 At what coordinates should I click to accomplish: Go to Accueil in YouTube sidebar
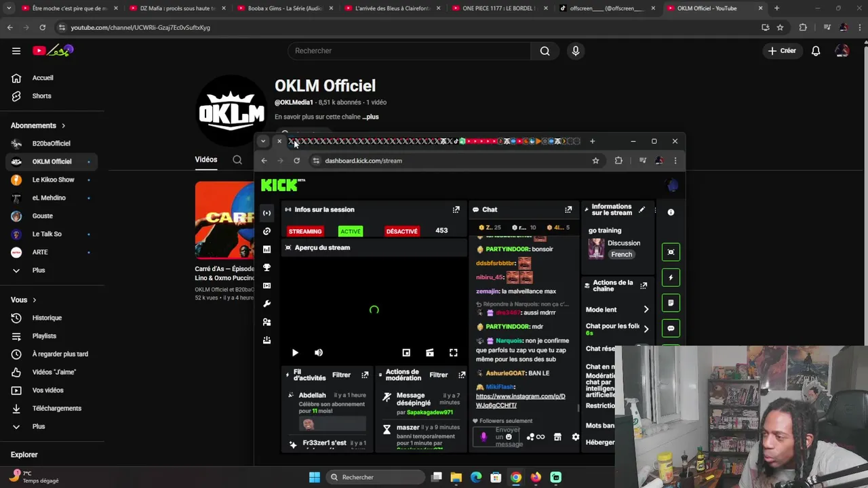52,78
